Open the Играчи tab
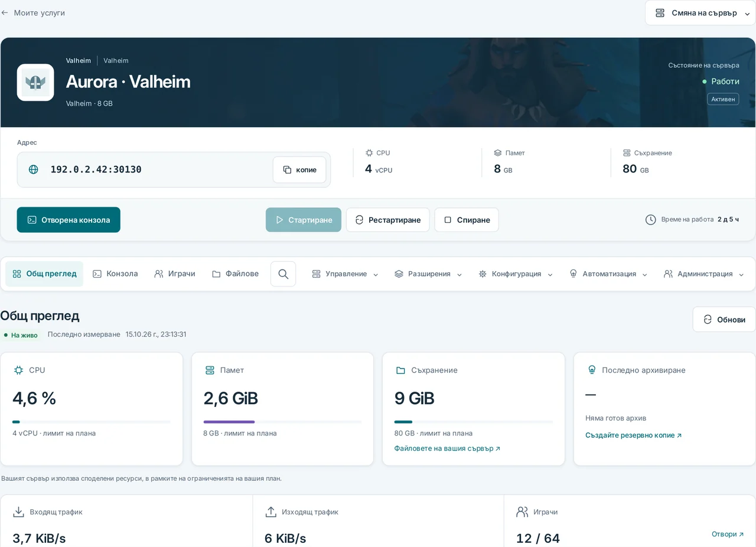 click(175, 274)
